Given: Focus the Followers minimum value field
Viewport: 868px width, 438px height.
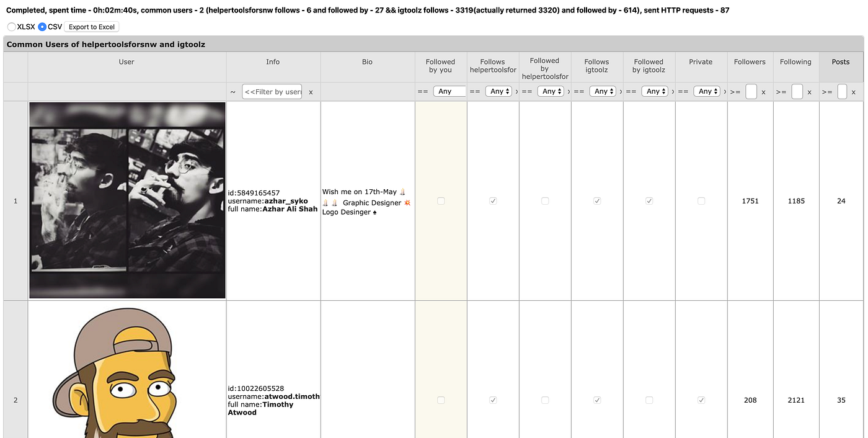Looking at the screenshot, I should [x=751, y=92].
